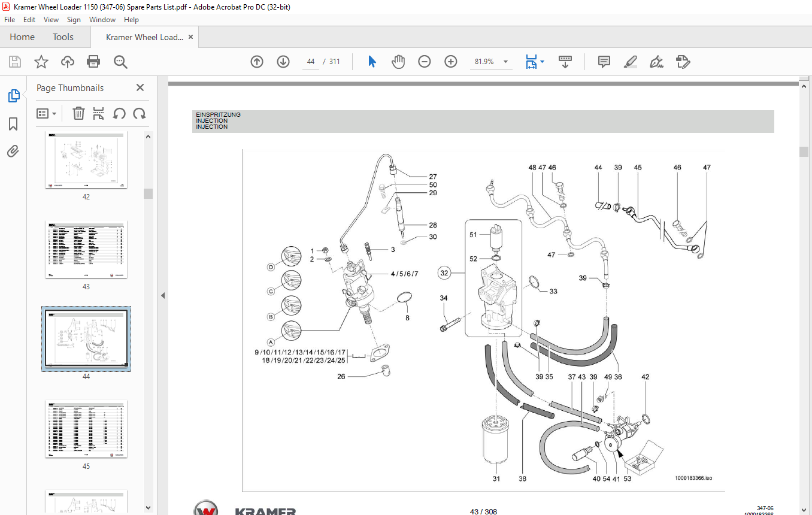Select the Highlight text pen
The height and width of the screenshot is (515, 812).
tap(630, 62)
